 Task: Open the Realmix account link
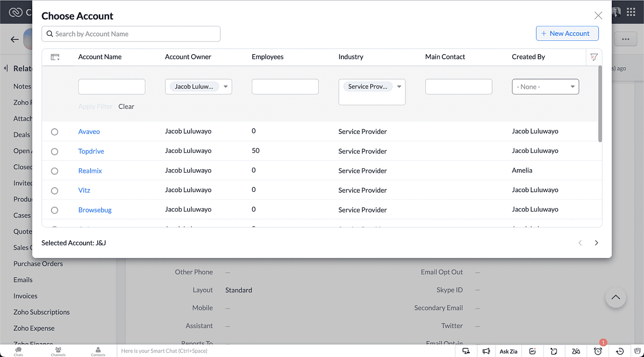click(90, 171)
